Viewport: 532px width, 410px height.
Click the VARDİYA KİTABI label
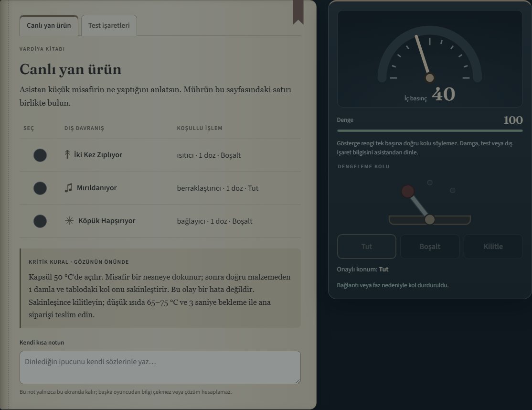click(42, 49)
